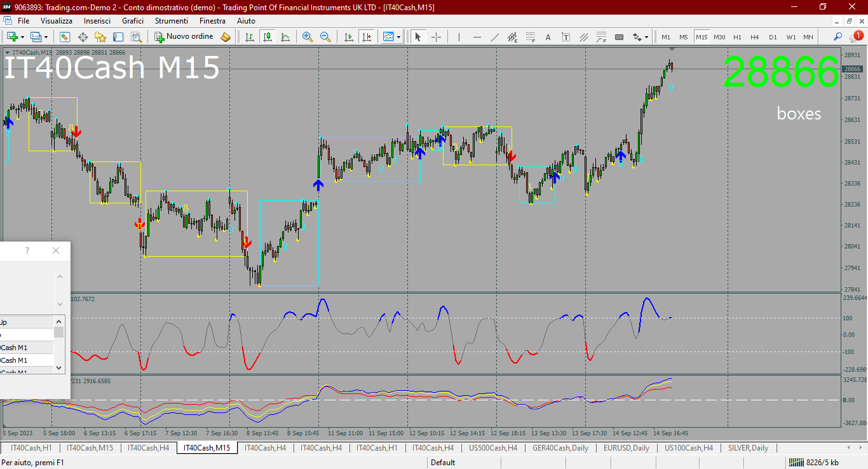Screen dimensions: 868x469
Task: Switch to Bar Chart display
Action: tap(250, 37)
